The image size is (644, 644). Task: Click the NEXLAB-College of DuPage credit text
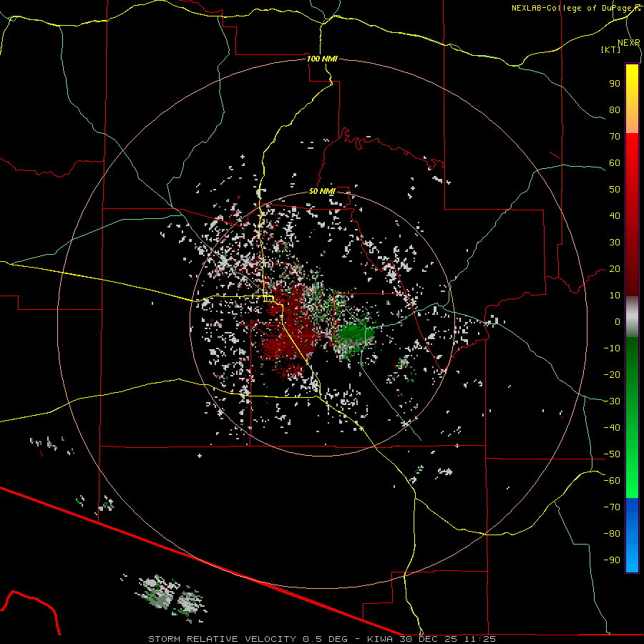(x=573, y=8)
